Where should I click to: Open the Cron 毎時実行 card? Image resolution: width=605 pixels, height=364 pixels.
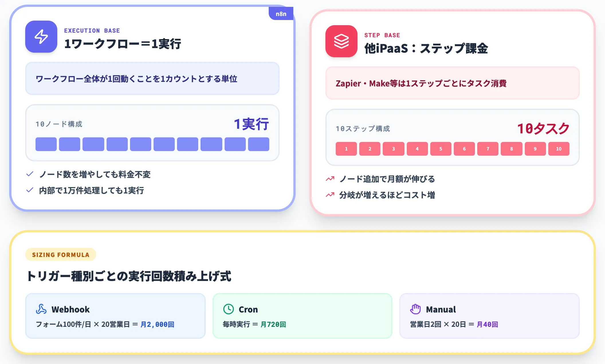[302, 316]
